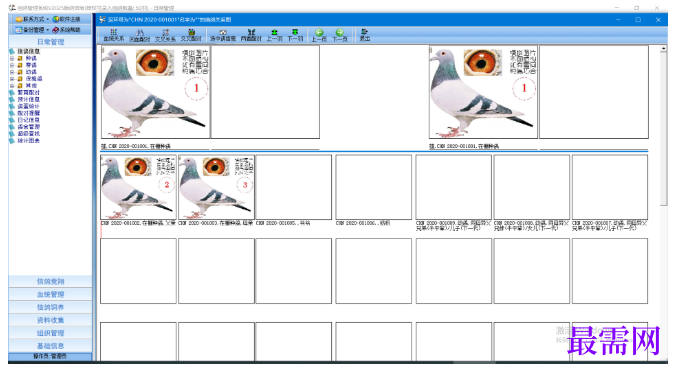Open 鸽舍管理 in the tree
Image resolution: width=679 pixels, height=372 pixels.
[29, 127]
